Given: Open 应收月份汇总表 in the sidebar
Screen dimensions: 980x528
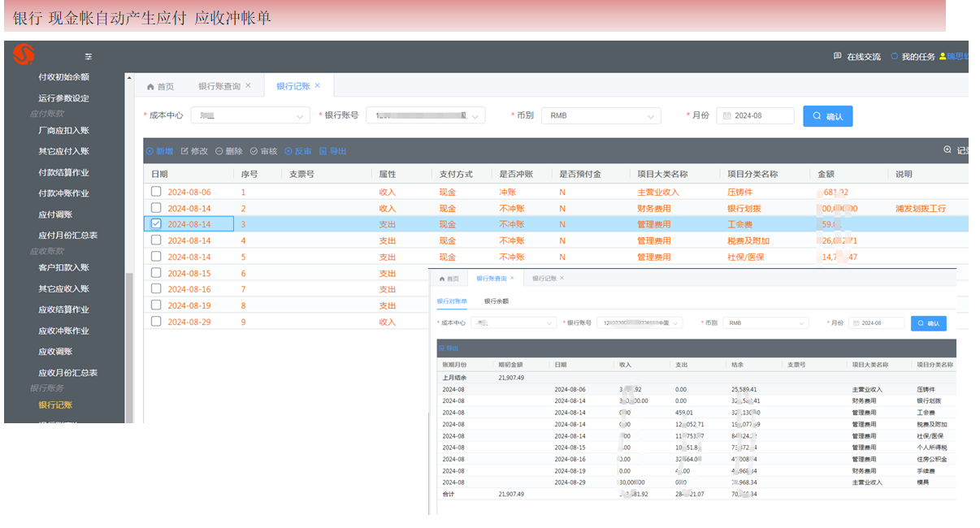Looking at the screenshot, I should point(68,373).
